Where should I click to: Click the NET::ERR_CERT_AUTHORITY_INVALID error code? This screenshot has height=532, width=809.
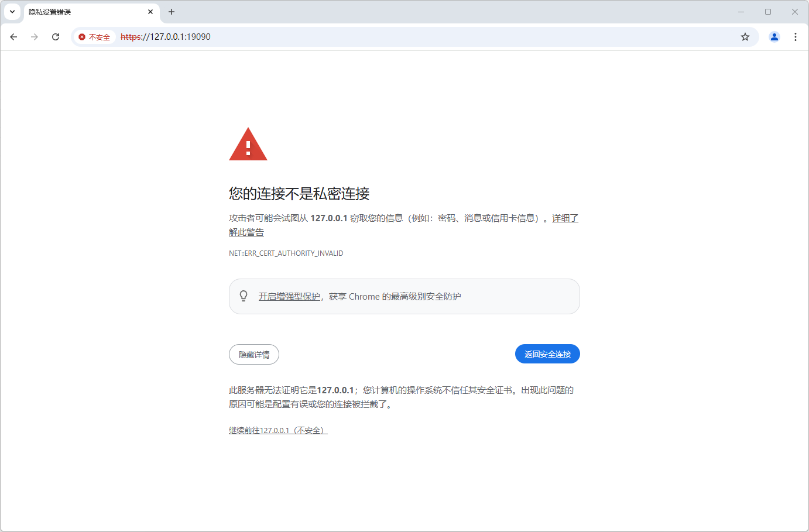click(x=286, y=253)
